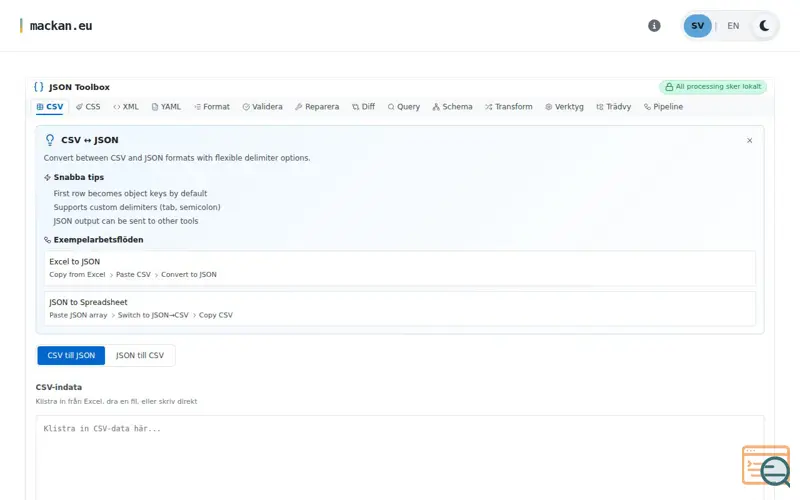Click into the CSV-indata text area
This screenshot has height=500, width=800.
(400, 458)
